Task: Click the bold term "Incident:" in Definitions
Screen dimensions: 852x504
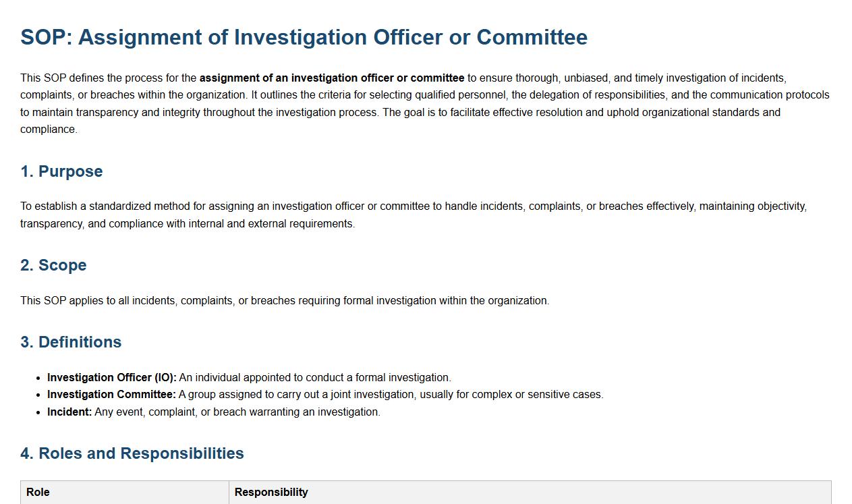Action: [69, 412]
